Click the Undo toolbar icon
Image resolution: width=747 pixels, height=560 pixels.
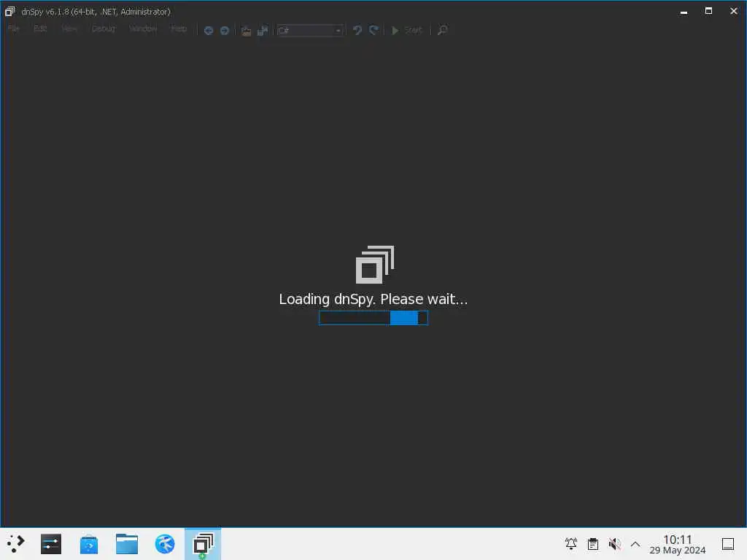tap(357, 31)
